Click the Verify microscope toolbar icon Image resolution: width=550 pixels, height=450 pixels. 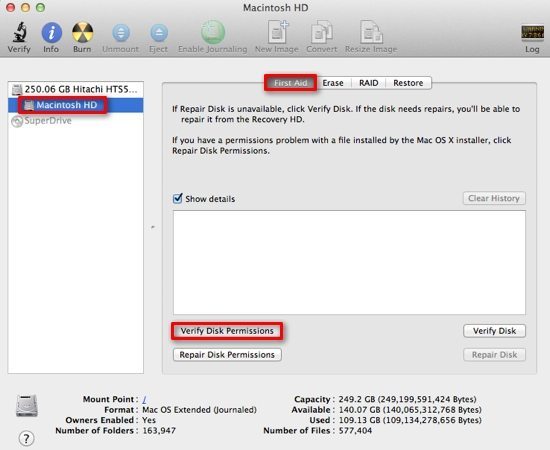20,32
